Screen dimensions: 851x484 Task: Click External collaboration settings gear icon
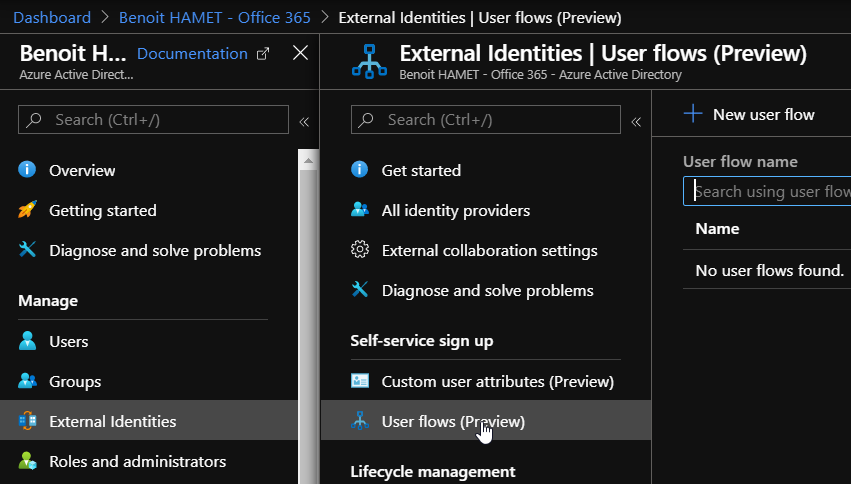pyautogui.click(x=360, y=250)
